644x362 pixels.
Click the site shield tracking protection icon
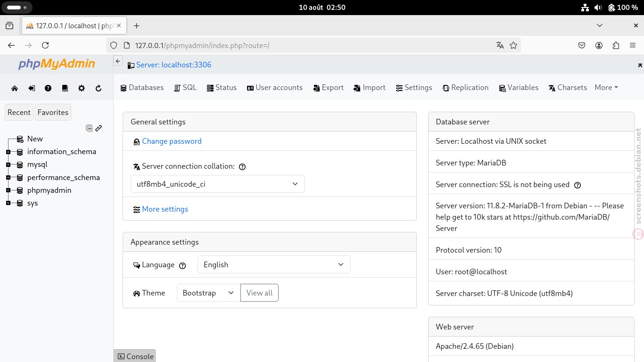pyautogui.click(x=113, y=45)
